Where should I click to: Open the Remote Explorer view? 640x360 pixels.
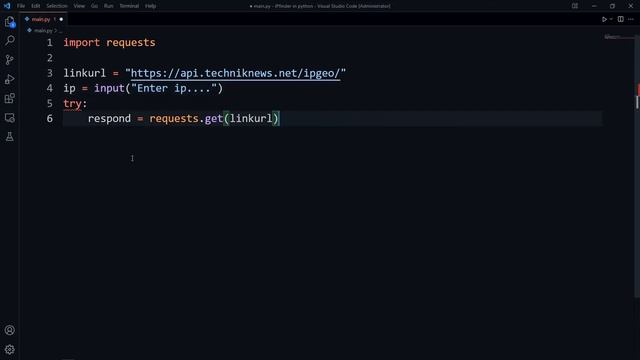click(x=10, y=118)
